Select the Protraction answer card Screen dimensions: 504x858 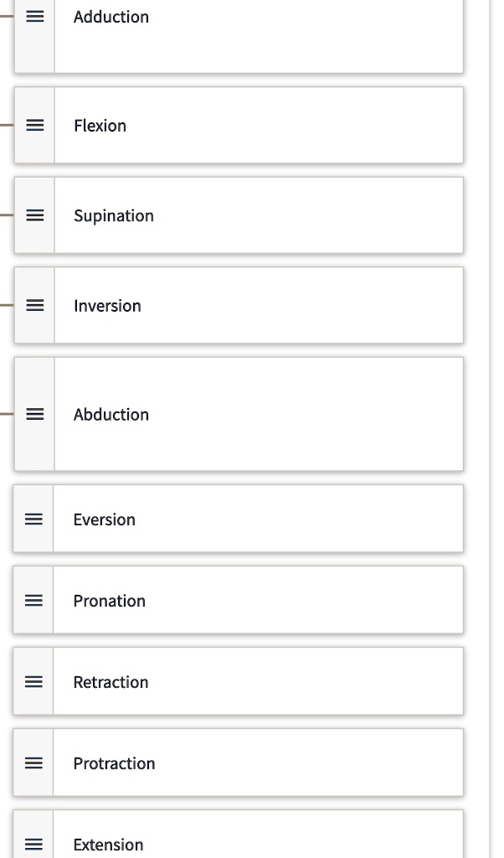click(x=251, y=762)
